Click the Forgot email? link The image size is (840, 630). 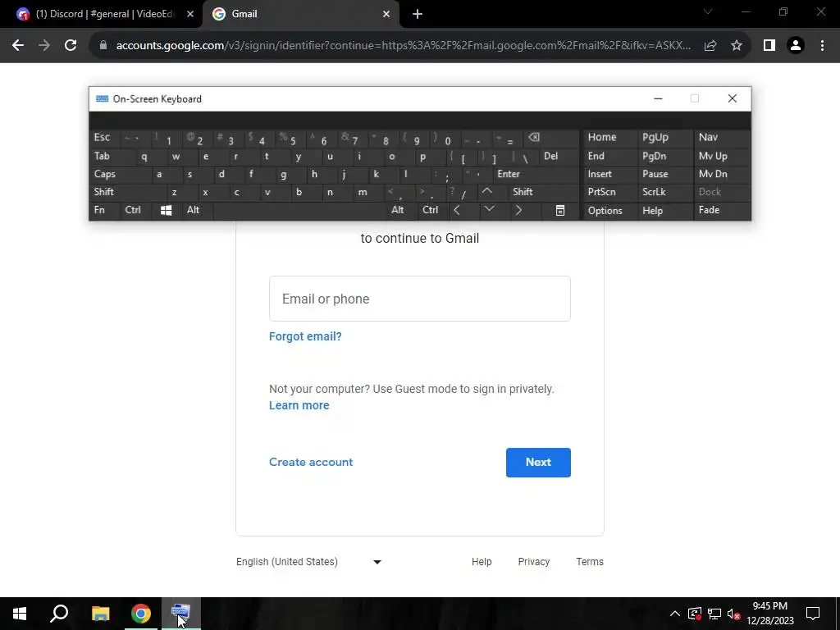(x=305, y=336)
